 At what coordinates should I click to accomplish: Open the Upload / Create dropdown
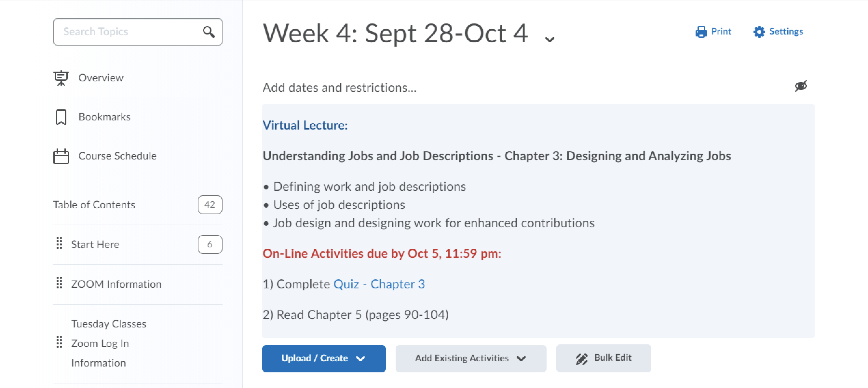pos(323,358)
